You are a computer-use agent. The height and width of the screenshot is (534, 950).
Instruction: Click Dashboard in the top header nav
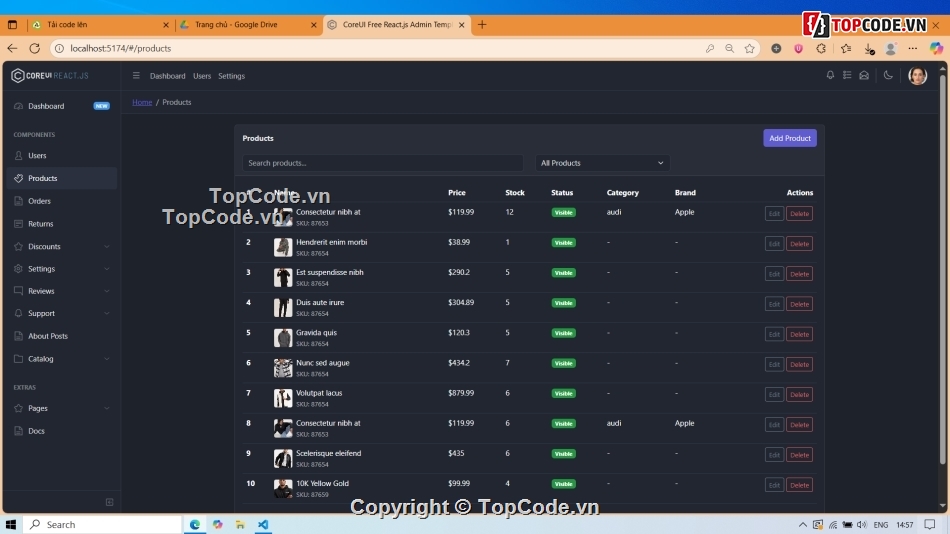pos(167,76)
